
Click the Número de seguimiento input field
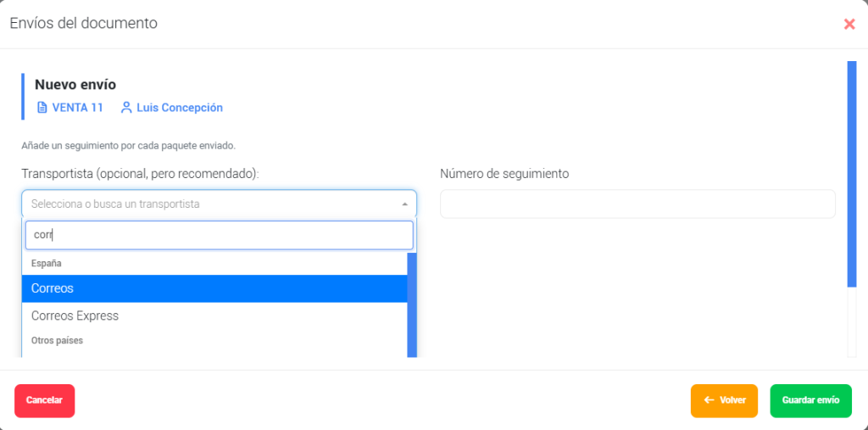(x=637, y=204)
